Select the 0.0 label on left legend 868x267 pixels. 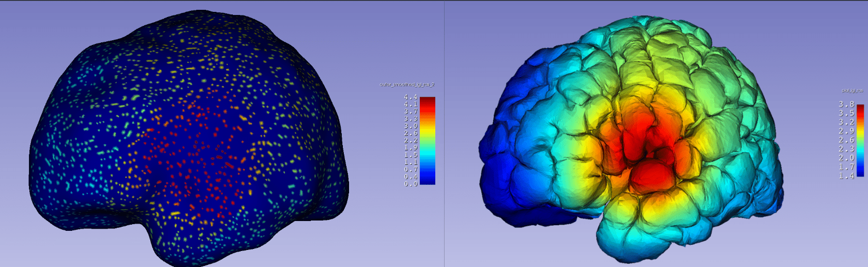click(x=411, y=184)
